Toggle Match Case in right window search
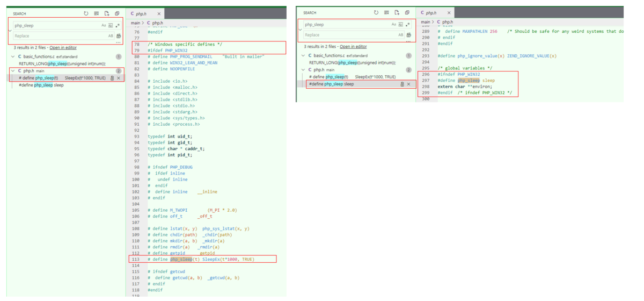The height and width of the screenshot is (301, 644). [393, 24]
